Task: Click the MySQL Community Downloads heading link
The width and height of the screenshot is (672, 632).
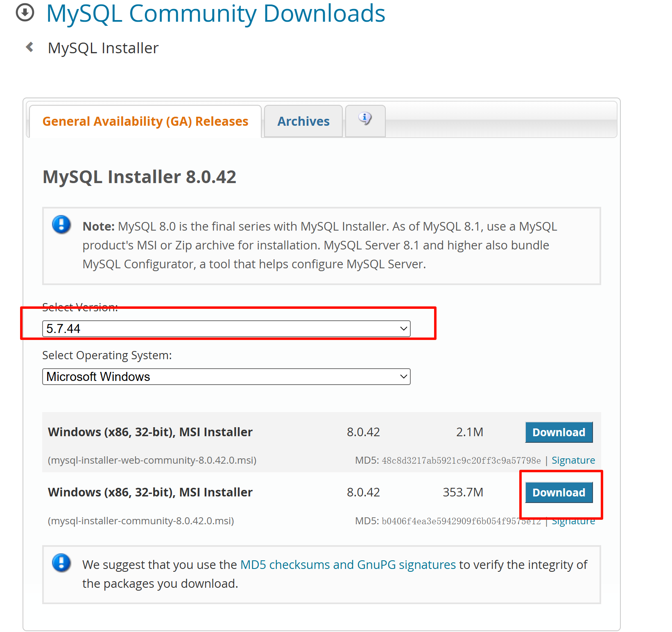Action: (x=216, y=14)
